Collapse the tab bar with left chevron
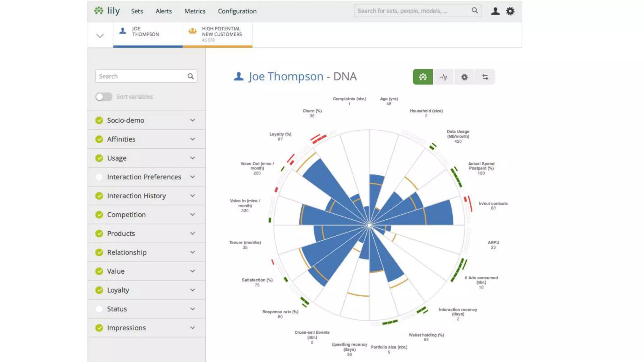The image size is (644, 362). [100, 36]
